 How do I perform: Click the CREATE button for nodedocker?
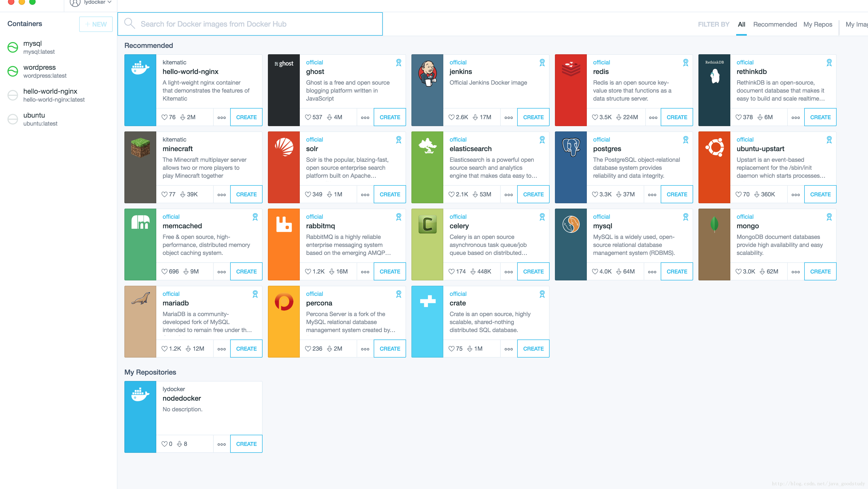point(246,444)
